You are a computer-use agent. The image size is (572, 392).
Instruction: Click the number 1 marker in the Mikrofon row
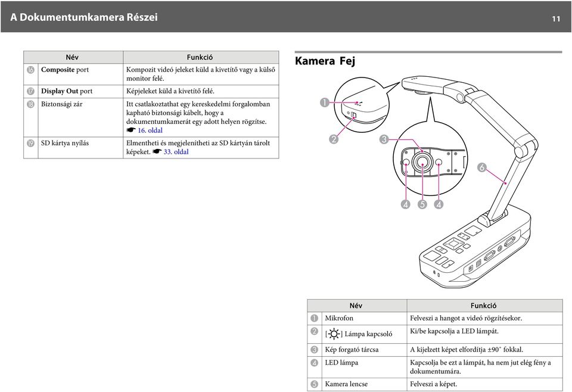(x=314, y=318)
